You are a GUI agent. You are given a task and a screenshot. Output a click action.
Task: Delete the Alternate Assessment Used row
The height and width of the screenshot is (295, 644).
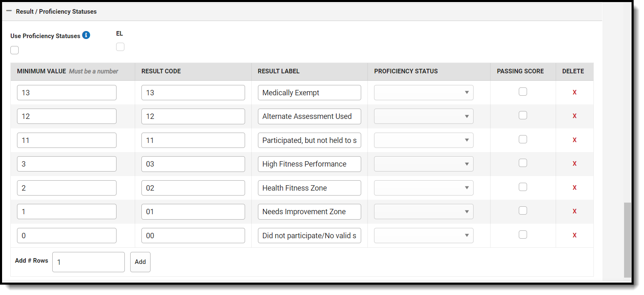574,116
